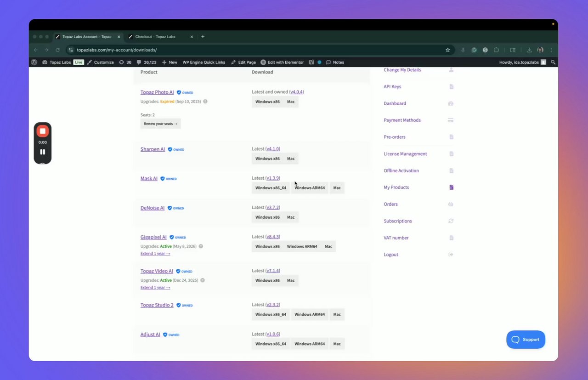The width and height of the screenshot is (588, 380).
Task: Click the admin bar search magnifier icon
Action: coord(553,62)
